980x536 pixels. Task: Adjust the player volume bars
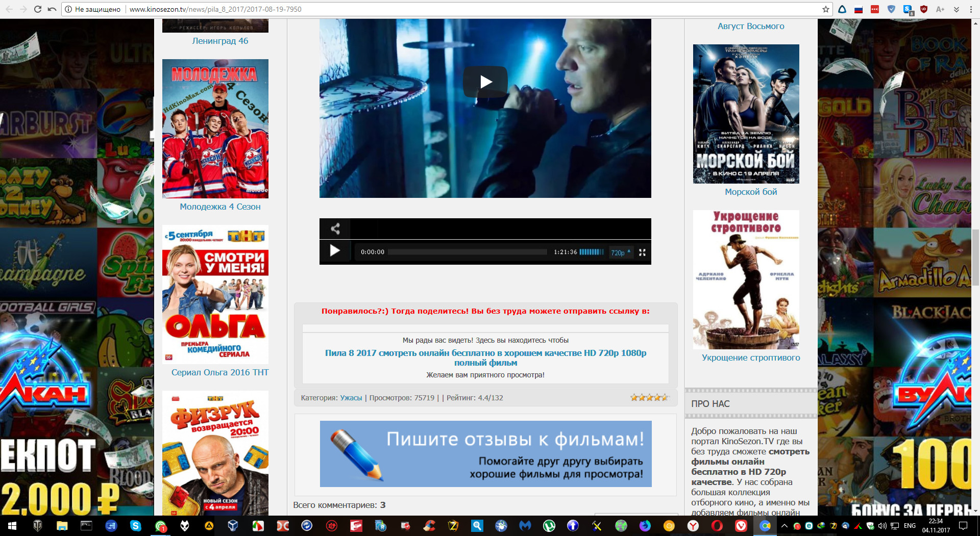[x=592, y=252]
